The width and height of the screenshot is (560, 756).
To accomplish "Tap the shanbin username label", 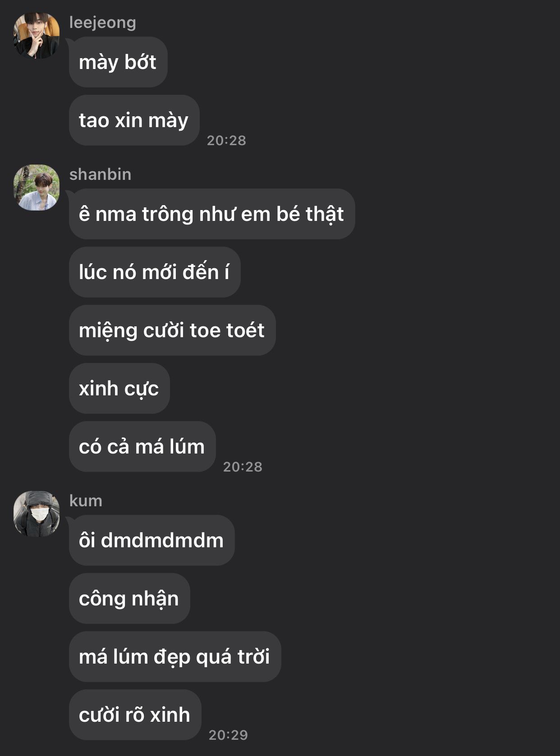I will 100,174.
